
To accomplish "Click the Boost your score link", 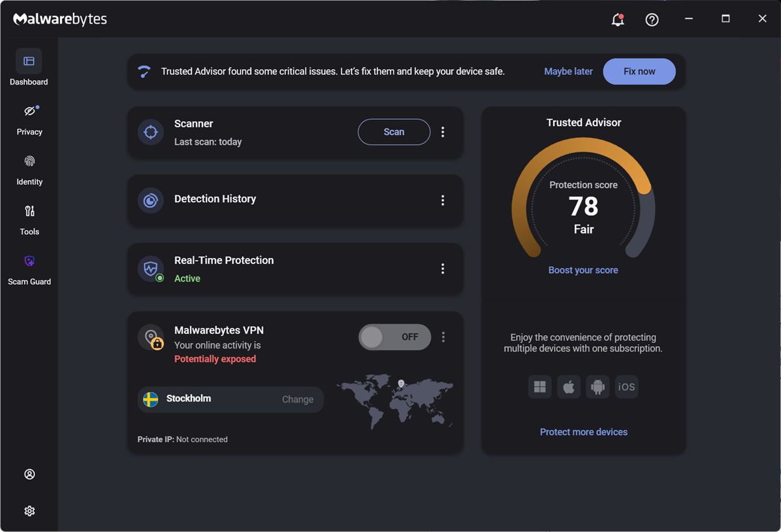I will [583, 270].
